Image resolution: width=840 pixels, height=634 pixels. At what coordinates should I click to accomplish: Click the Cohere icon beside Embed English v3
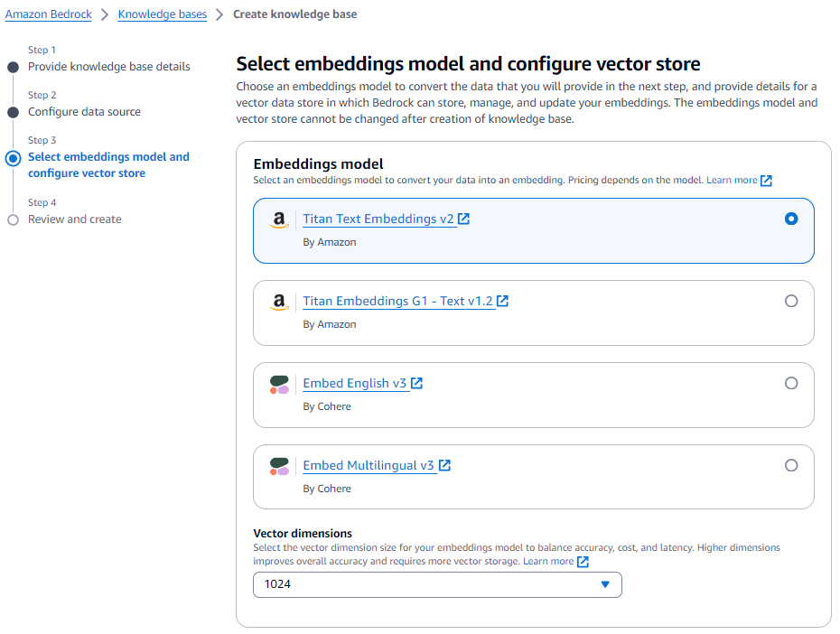(x=279, y=384)
